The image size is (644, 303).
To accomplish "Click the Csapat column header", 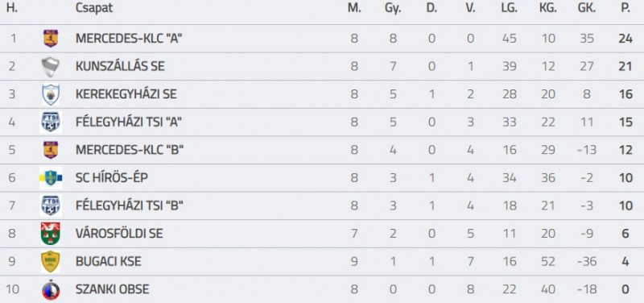I will coord(94,8).
